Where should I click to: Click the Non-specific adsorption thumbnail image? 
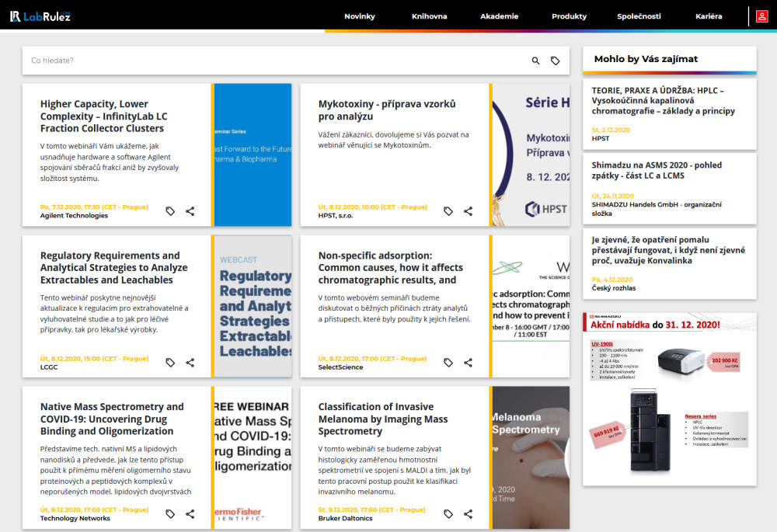pos(531,306)
